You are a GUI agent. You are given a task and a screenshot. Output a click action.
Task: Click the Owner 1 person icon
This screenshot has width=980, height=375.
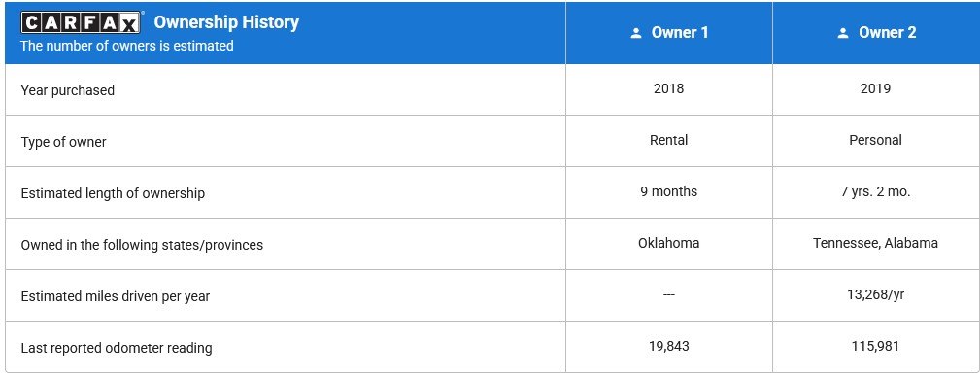click(x=636, y=33)
